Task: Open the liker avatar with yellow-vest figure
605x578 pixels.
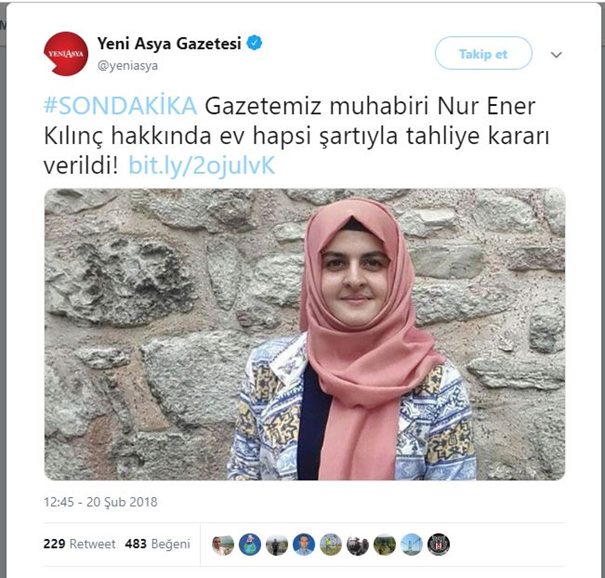Action: [x=331, y=544]
